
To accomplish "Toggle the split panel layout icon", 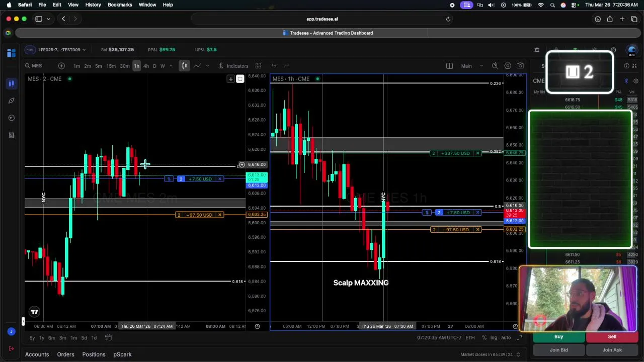I will tap(449, 66).
